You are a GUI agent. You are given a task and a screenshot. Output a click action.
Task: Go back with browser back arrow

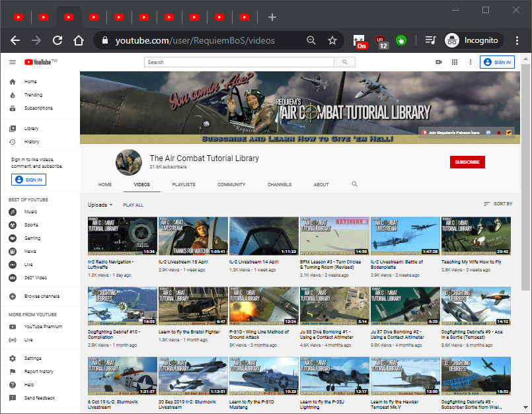15,40
